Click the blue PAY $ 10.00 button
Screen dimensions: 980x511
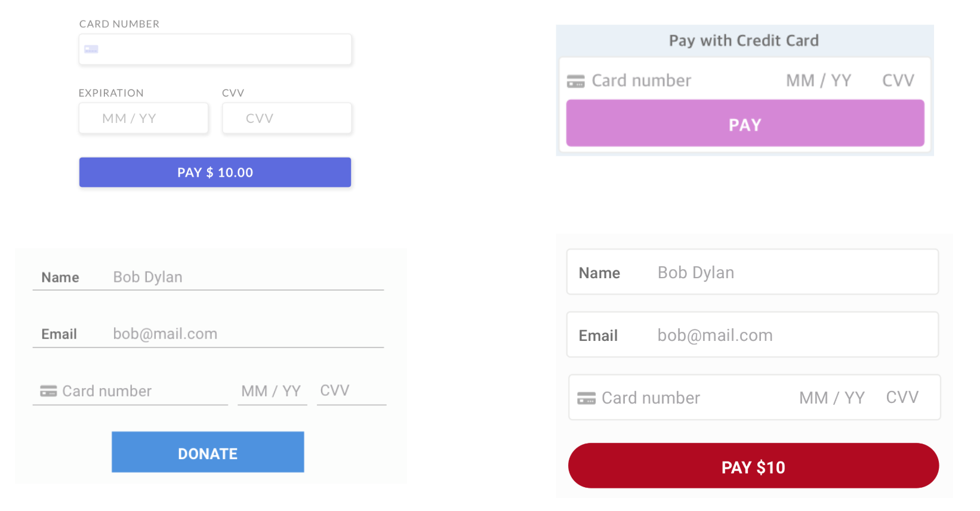click(215, 173)
